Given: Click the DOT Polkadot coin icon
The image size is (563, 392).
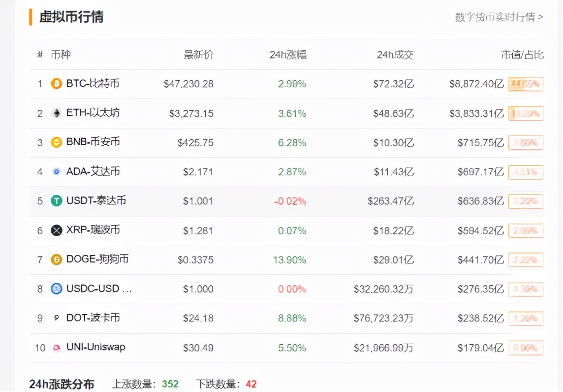Looking at the screenshot, I should (x=56, y=318).
